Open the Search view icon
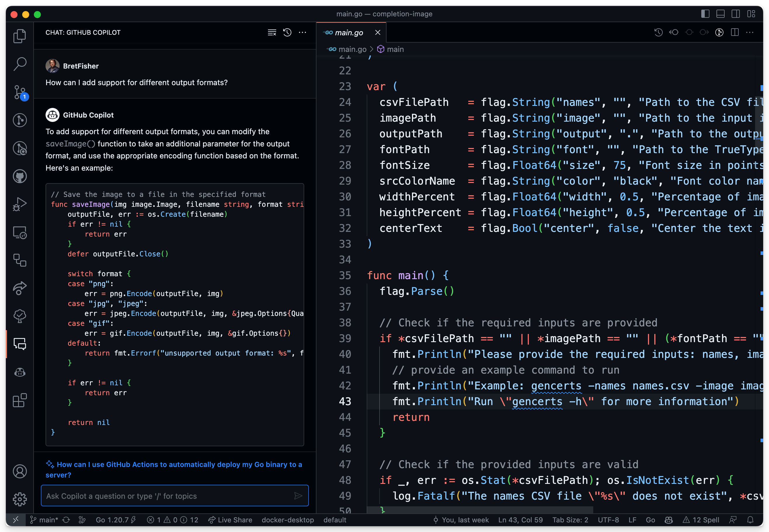The image size is (769, 532). point(20,64)
